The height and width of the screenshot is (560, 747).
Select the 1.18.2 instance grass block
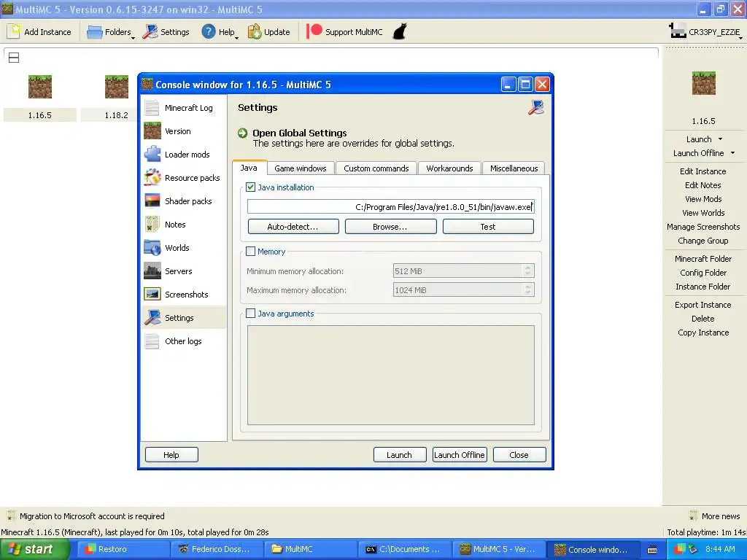coord(117,87)
